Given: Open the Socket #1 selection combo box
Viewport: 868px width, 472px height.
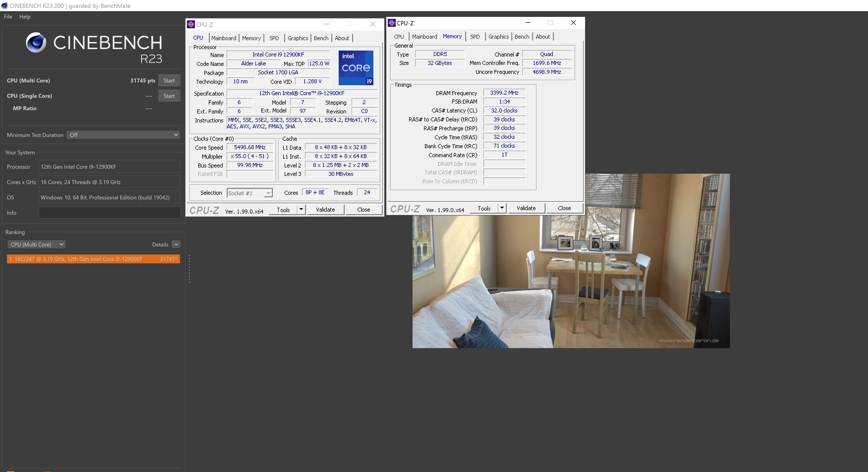Looking at the screenshot, I should tap(249, 193).
